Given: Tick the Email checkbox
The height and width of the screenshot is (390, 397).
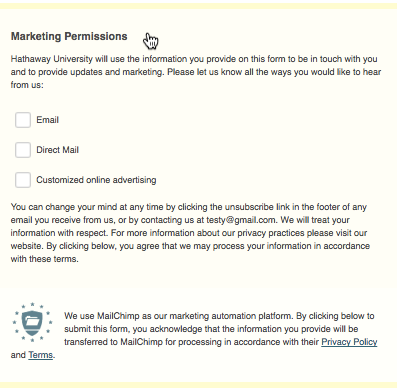Looking at the screenshot, I should 23,120.
